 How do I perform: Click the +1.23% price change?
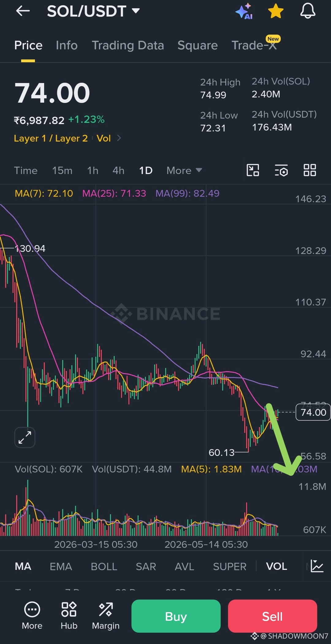click(x=86, y=119)
